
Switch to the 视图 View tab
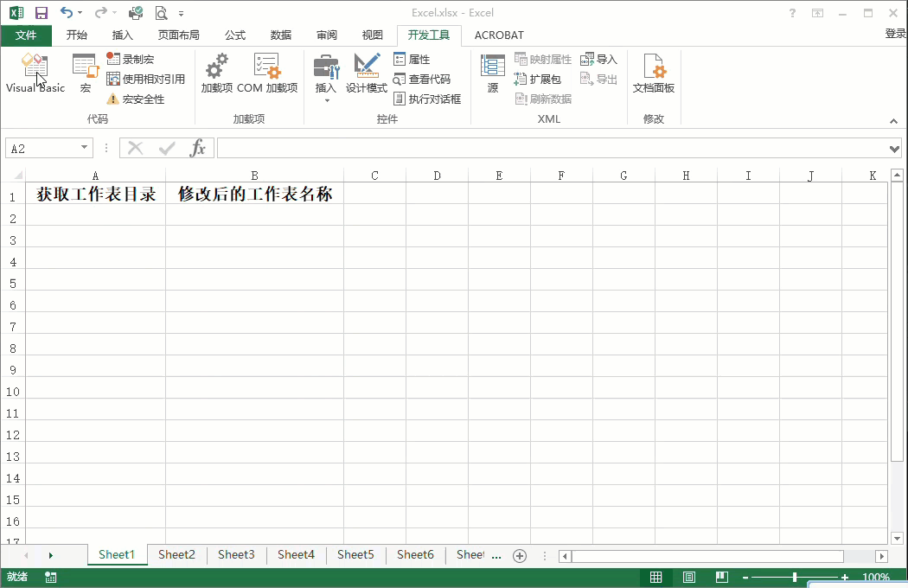click(x=373, y=35)
